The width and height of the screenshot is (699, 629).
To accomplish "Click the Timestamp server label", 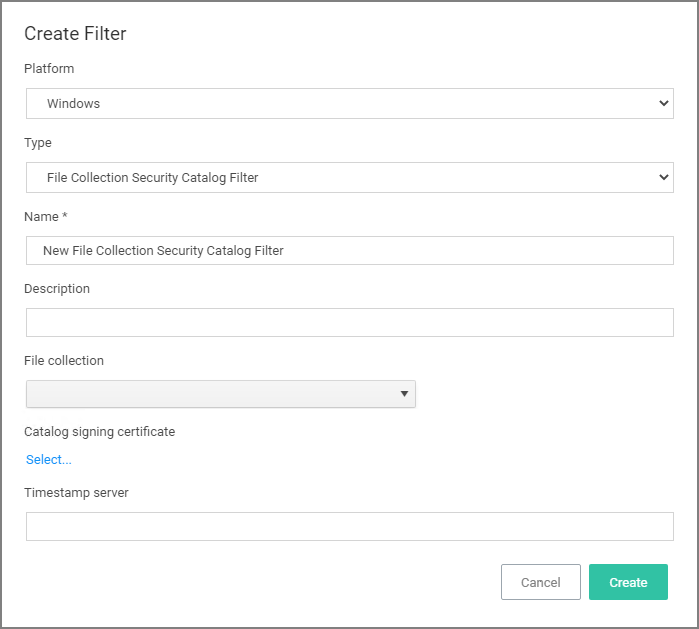I will coord(76,493).
